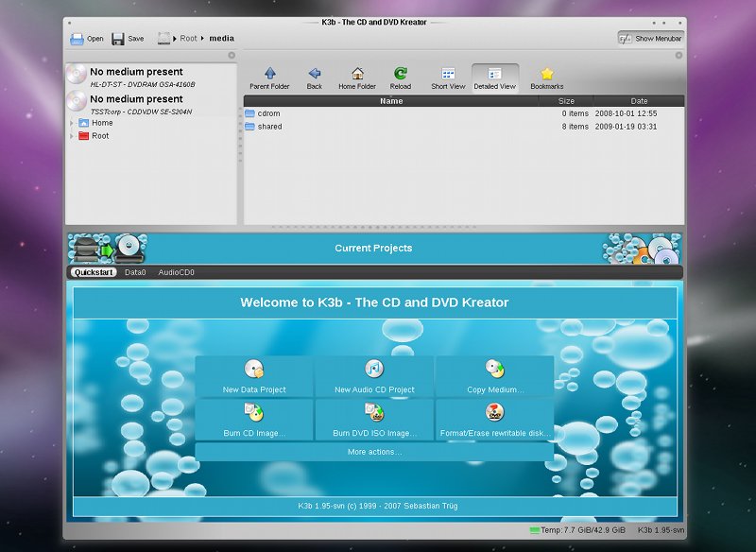This screenshot has width=756, height=552.
Task: Click the New Data Project icon
Action: pyautogui.click(x=254, y=369)
